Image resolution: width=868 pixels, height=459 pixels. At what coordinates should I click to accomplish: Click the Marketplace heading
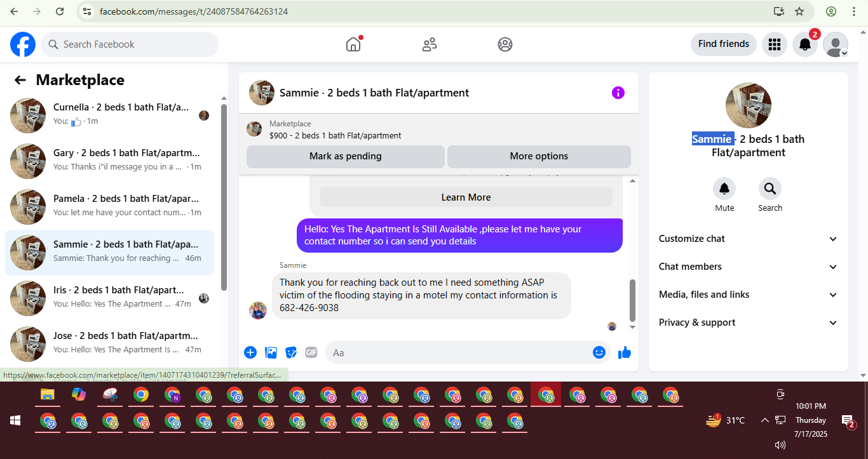pos(80,80)
